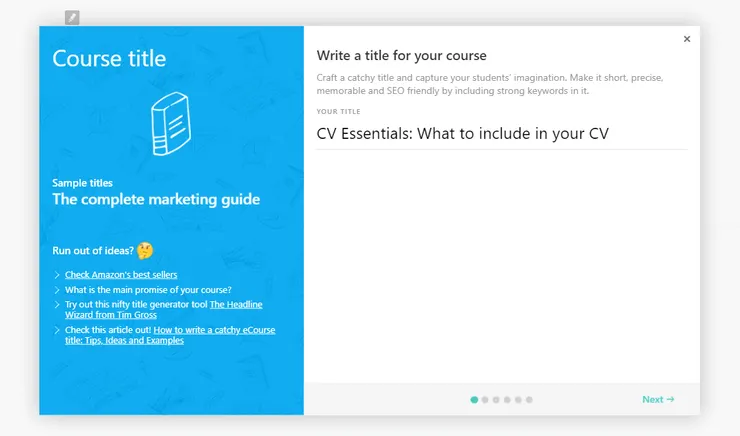The width and height of the screenshot is (740, 436).
Task: Go to Next step
Action: point(658,399)
